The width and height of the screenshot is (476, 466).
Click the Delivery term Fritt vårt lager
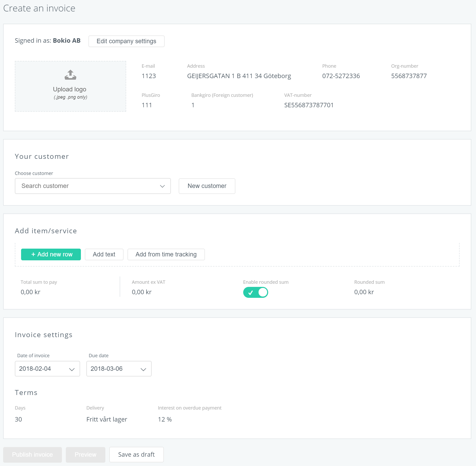107,419
